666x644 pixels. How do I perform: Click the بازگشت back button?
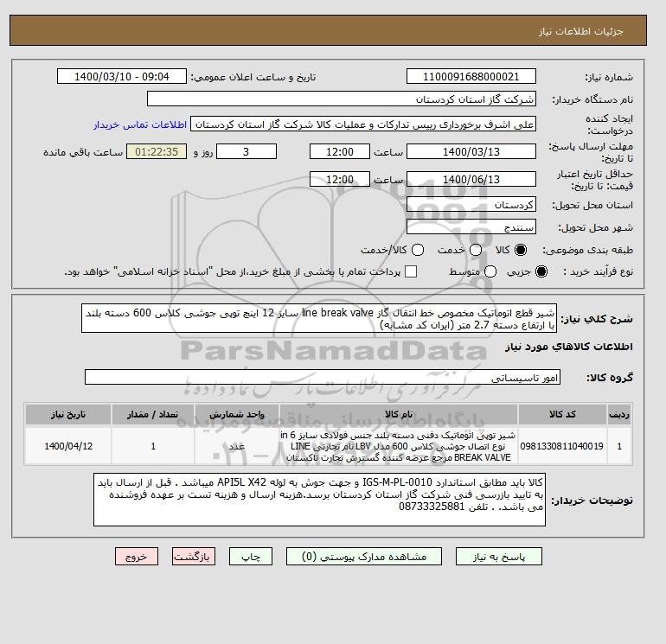pyautogui.click(x=193, y=556)
